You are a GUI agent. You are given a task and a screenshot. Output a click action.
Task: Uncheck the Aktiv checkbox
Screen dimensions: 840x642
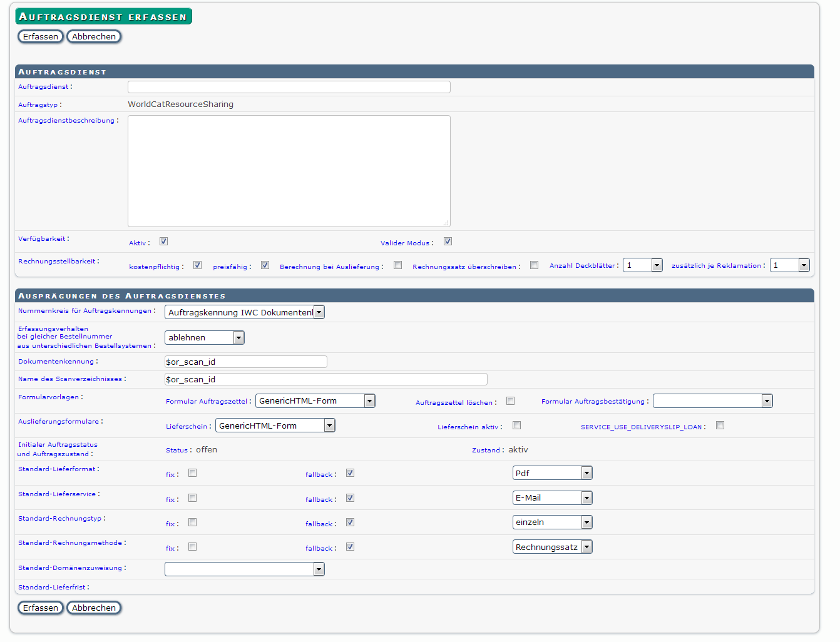[x=163, y=242]
